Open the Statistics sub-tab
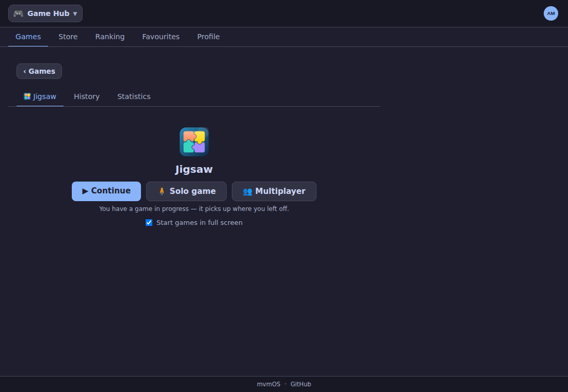 tap(134, 96)
